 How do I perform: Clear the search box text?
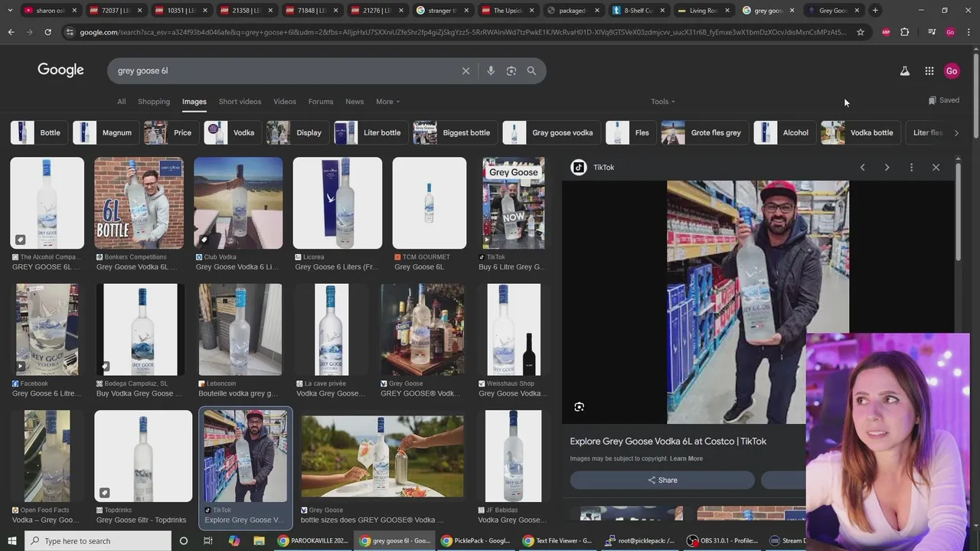(x=465, y=70)
